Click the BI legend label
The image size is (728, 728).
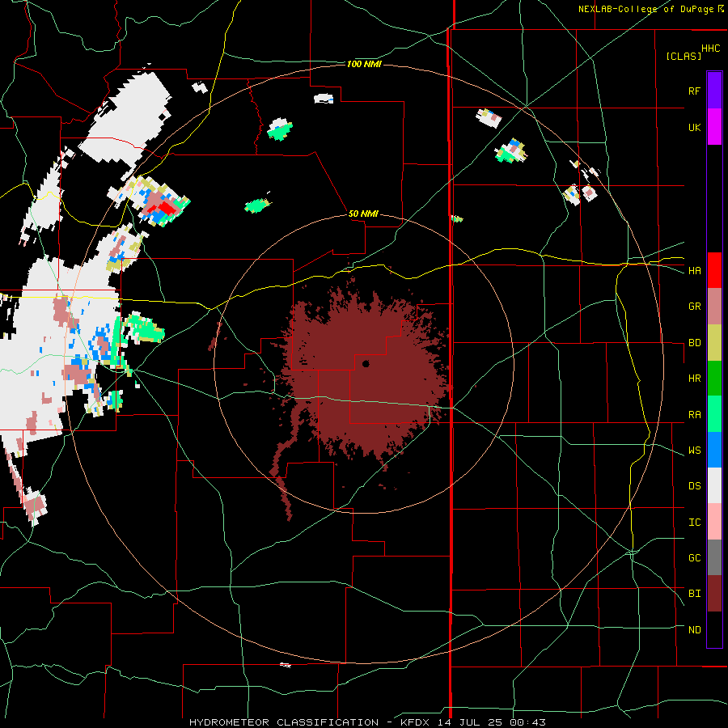[x=694, y=594]
